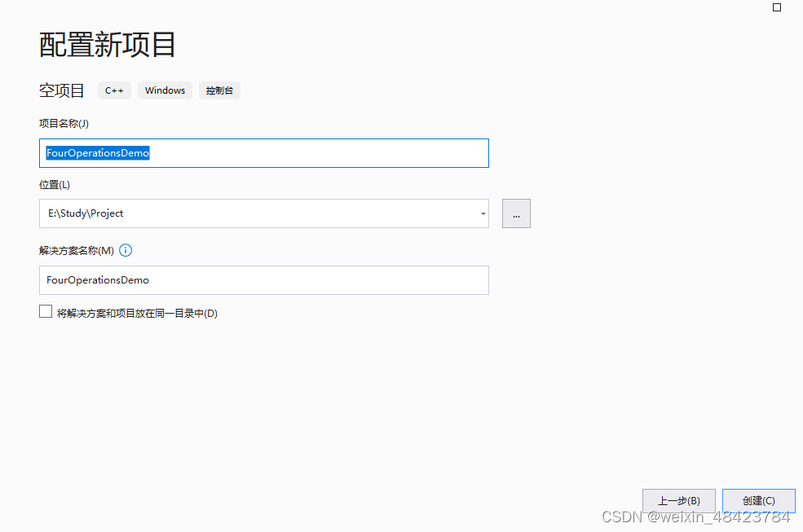
Task: Click the 创建(C) button
Action: click(758, 500)
